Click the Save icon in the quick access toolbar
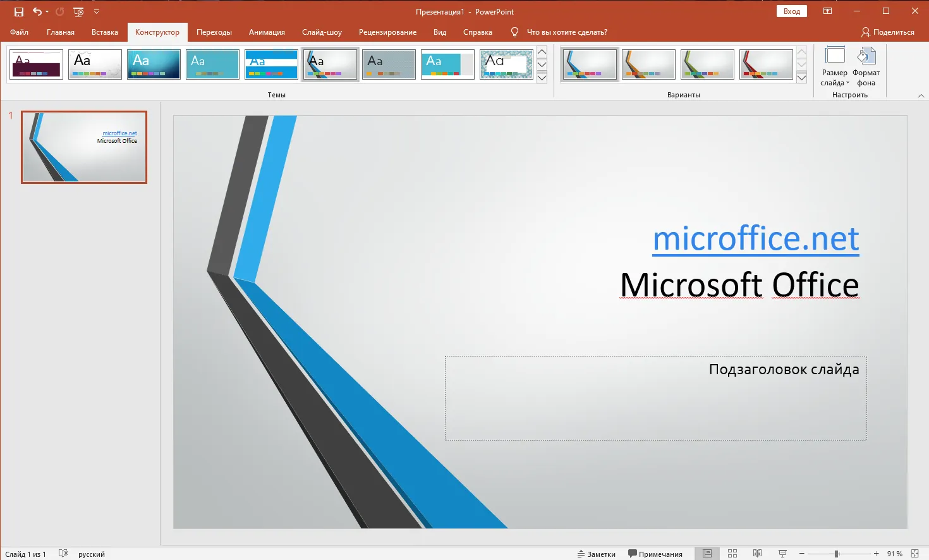 tap(19, 12)
